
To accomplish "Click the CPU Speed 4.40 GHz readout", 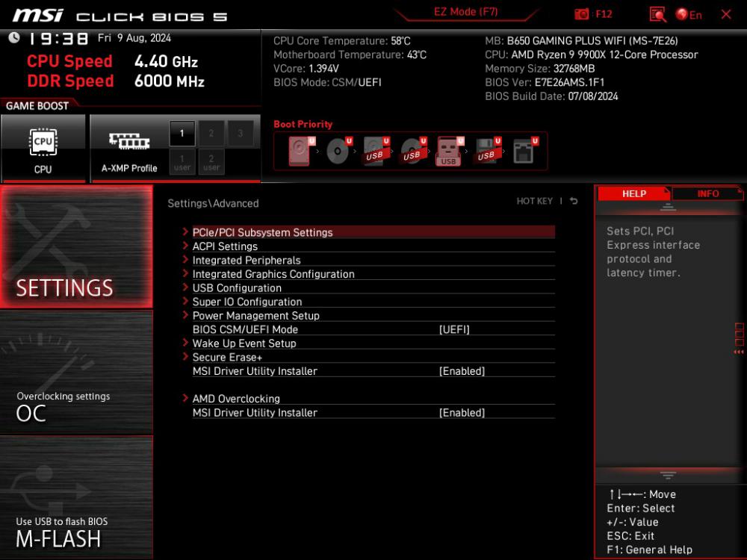I will click(x=113, y=61).
